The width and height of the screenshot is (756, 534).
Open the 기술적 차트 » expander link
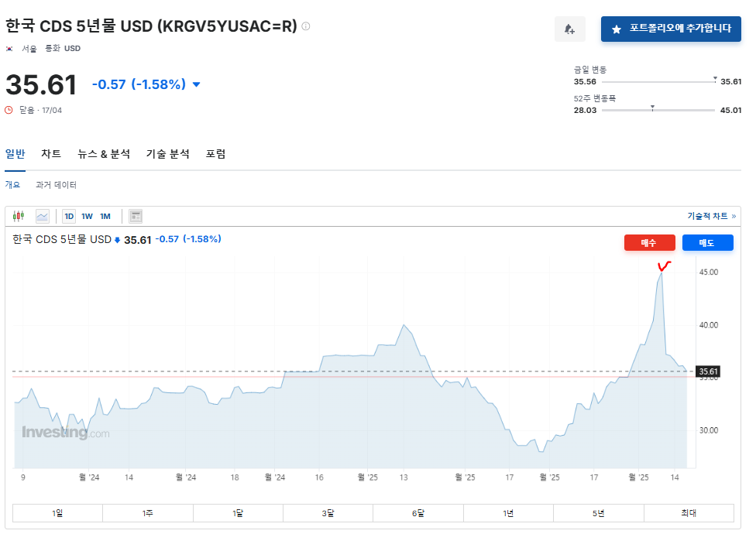711,217
